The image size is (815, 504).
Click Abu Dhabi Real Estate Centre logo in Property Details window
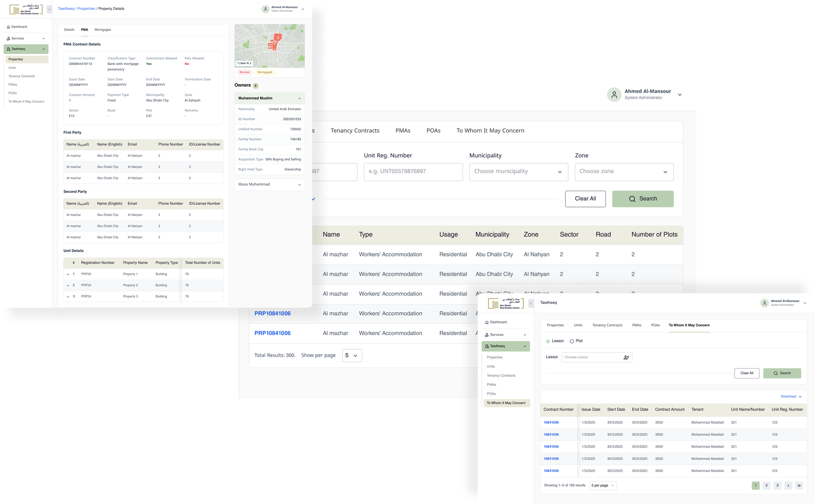(26, 9)
